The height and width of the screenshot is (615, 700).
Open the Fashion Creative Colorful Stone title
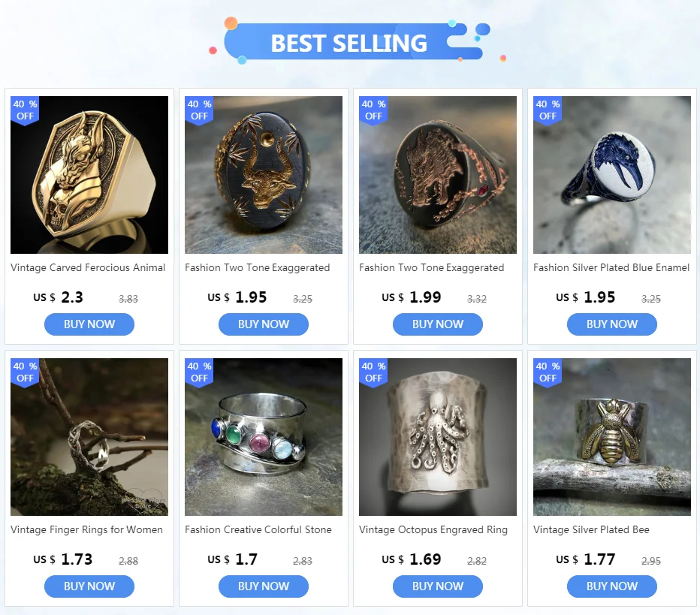pyautogui.click(x=258, y=529)
